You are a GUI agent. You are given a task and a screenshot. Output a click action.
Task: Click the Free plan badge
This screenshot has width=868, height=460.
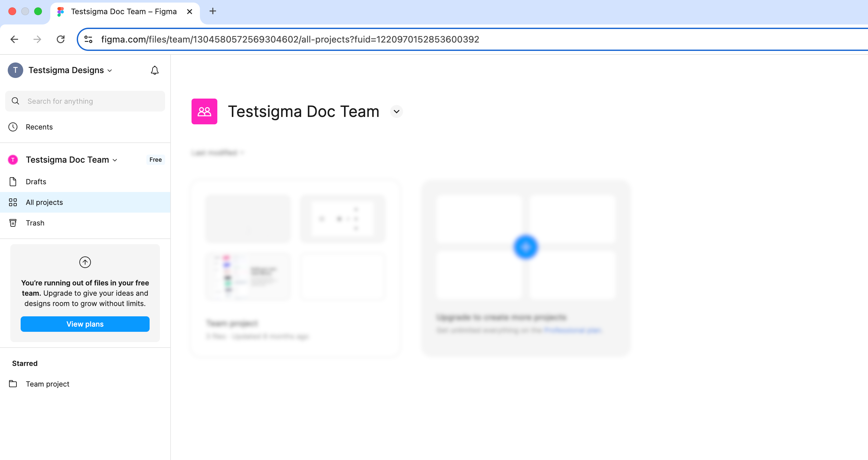(155, 160)
